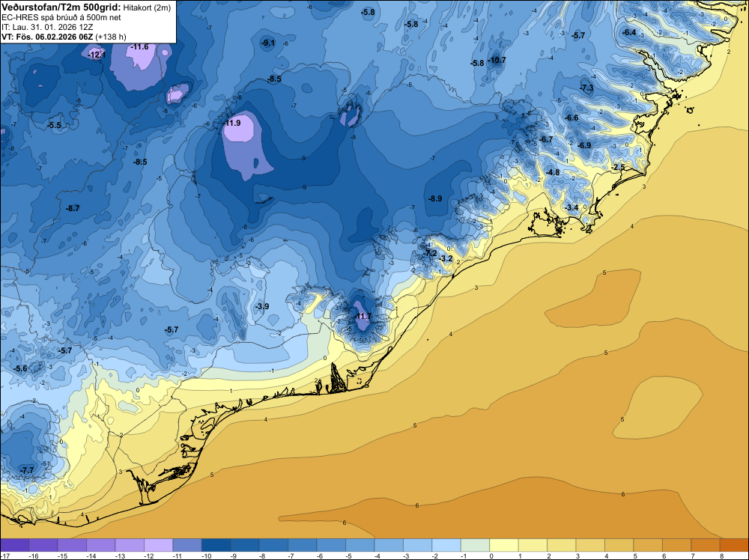Image resolution: width=749 pixels, height=560 pixels.
Task: Click the -5.5 temperature label
Action: pyautogui.click(x=54, y=125)
